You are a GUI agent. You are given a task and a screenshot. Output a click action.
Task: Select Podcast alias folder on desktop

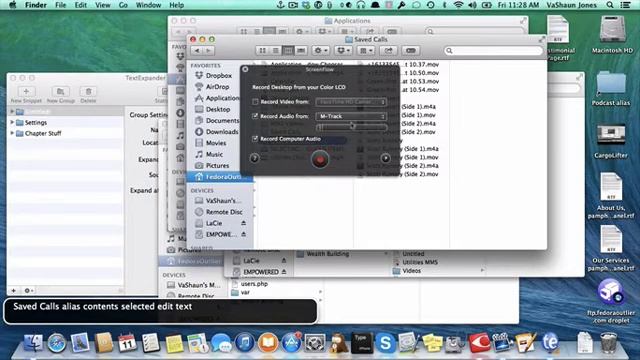(611, 88)
